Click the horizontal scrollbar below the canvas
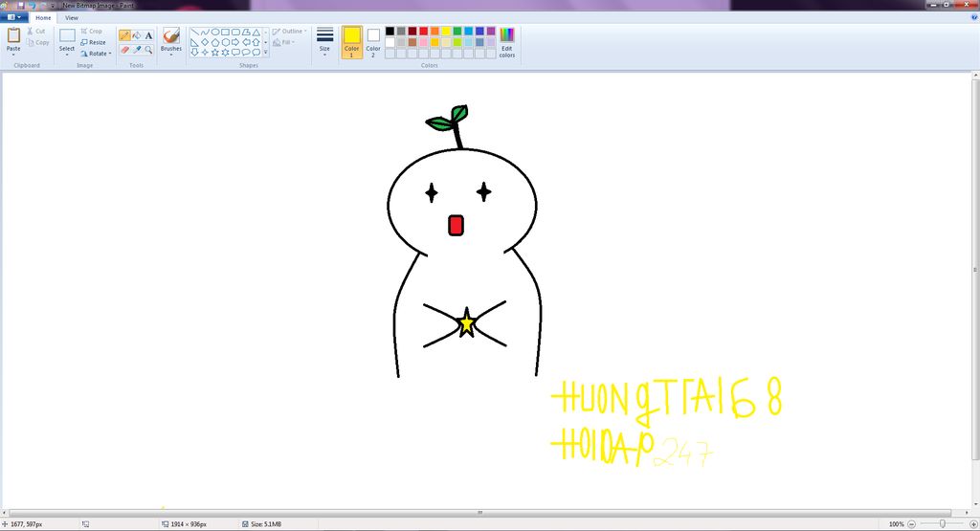 pos(480,513)
